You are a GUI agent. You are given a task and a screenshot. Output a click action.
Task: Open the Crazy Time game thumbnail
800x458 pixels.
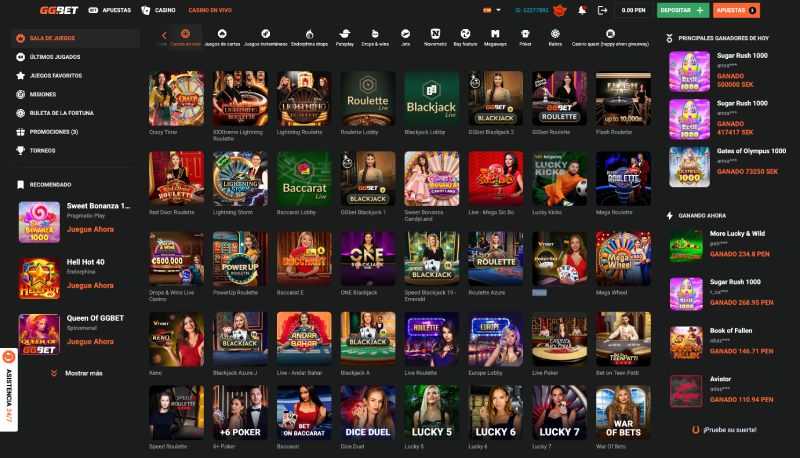(x=177, y=98)
